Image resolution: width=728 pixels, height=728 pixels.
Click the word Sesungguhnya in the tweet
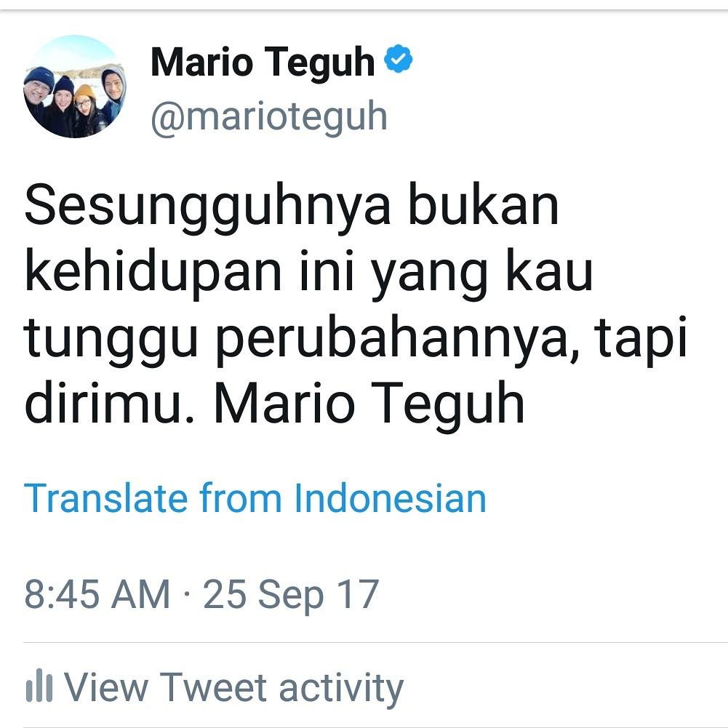[x=207, y=207]
